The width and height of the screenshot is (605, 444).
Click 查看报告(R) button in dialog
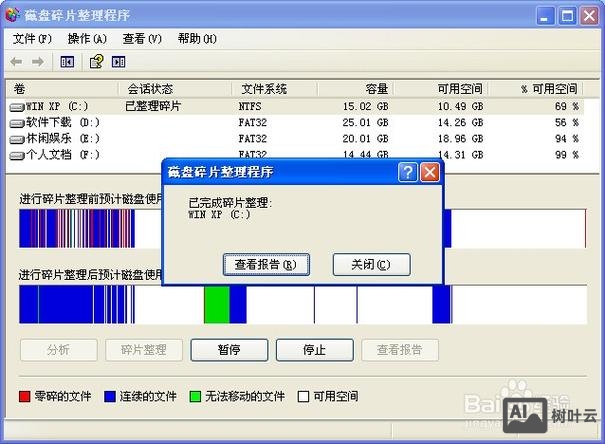266,265
